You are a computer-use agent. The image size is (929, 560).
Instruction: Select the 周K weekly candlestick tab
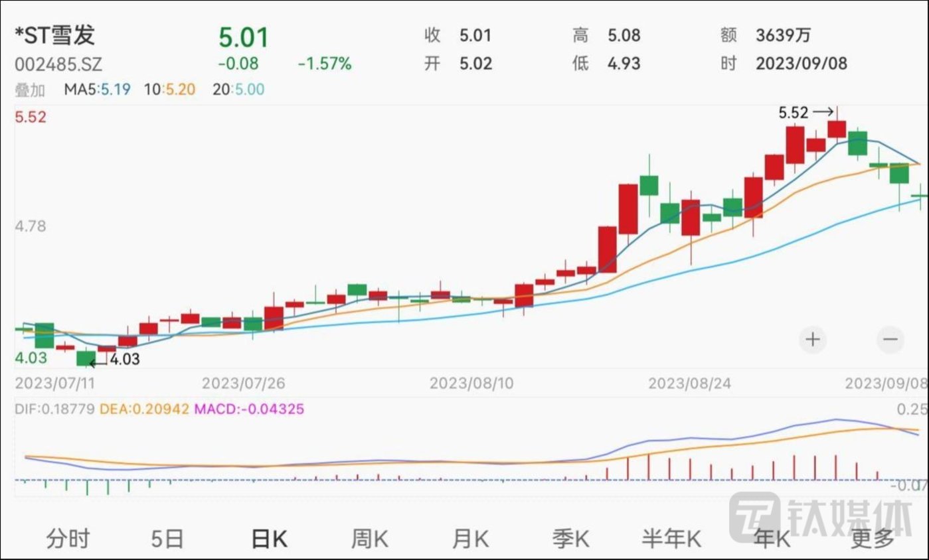coord(370,539)
